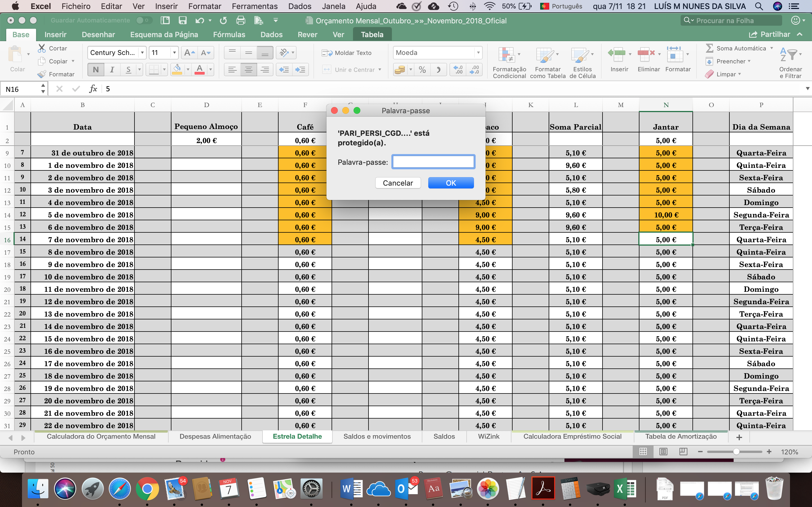Screen dimensions: 812x507
Task: Click the fill color paint bucket icon
Action: tap(177, 69)
